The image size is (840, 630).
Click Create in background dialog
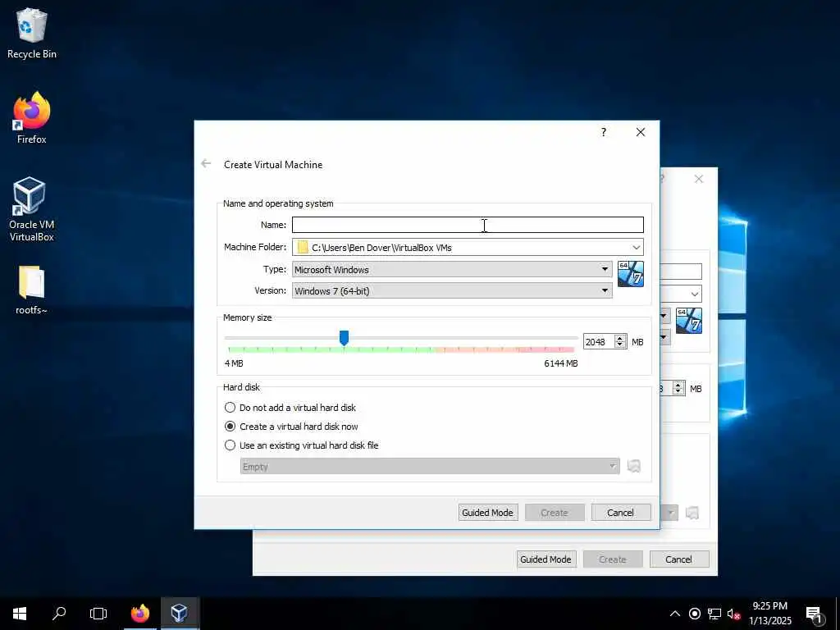612,559
